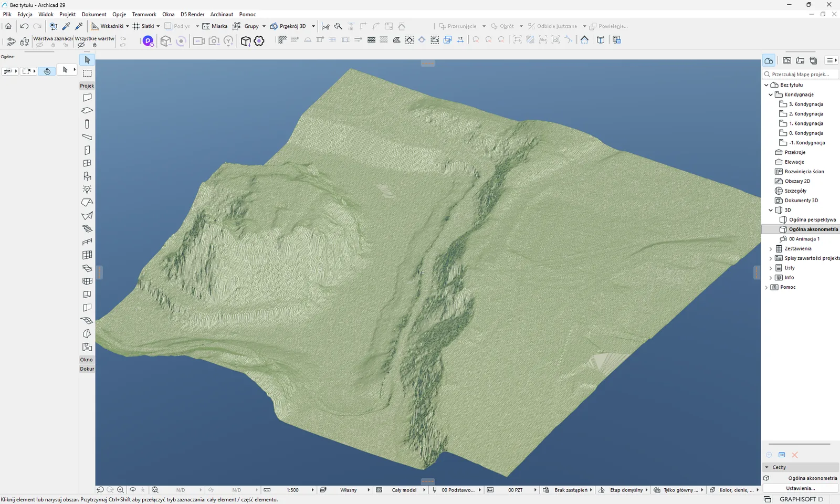Click the purple D5 Render icon

tap(148, 40)
